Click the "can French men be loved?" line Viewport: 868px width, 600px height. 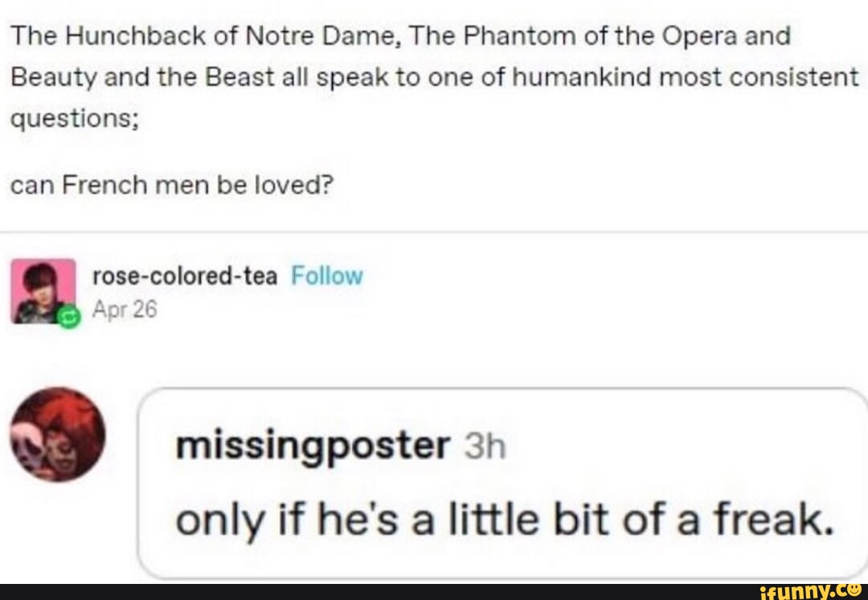[x=171, y=185]
